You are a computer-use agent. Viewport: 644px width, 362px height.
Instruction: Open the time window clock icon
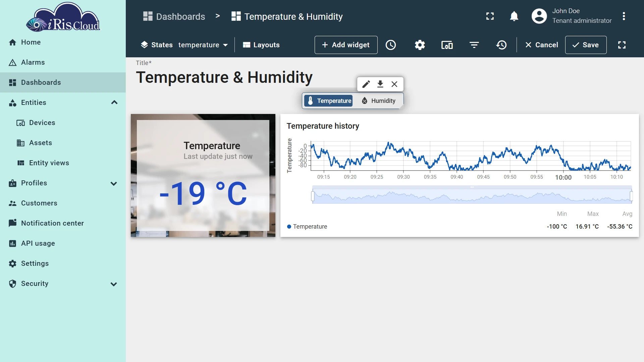(x=391, y=45)
